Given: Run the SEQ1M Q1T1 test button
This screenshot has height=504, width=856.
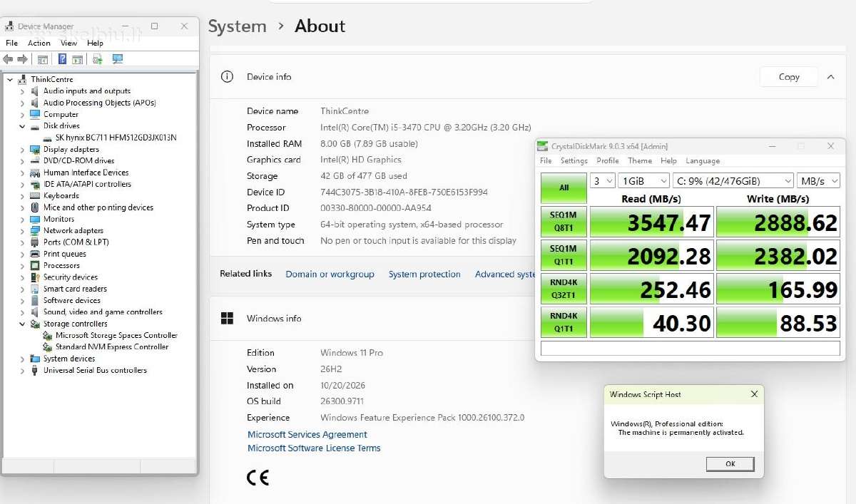Looking at the screenshot, I should (564, 255).
